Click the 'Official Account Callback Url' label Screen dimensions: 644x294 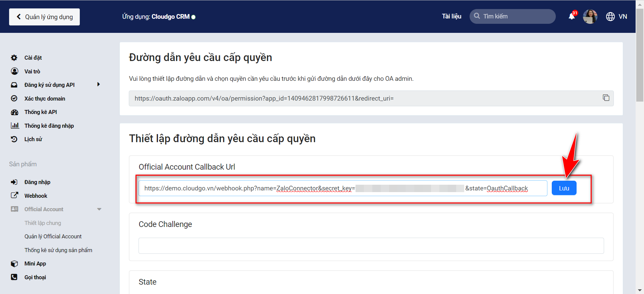187,167
